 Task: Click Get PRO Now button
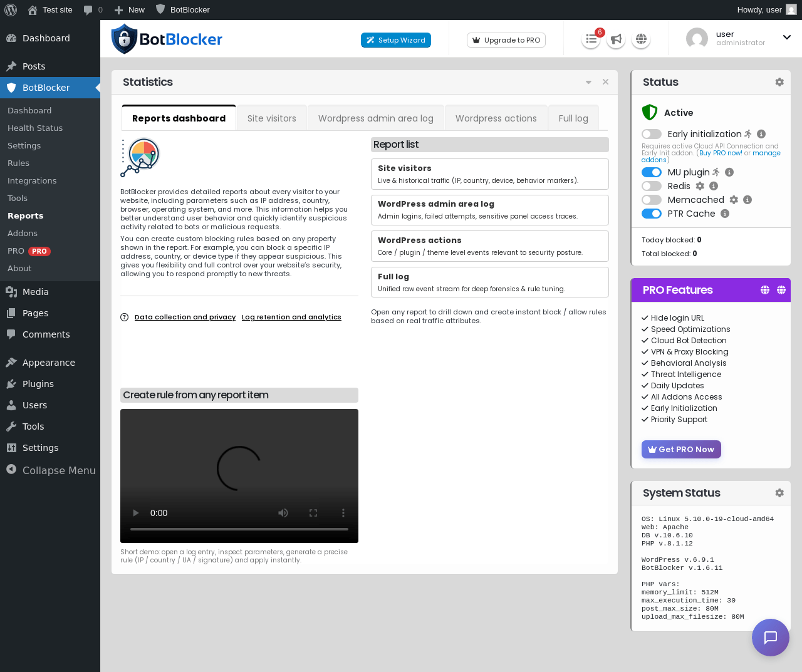coord(681,449)
